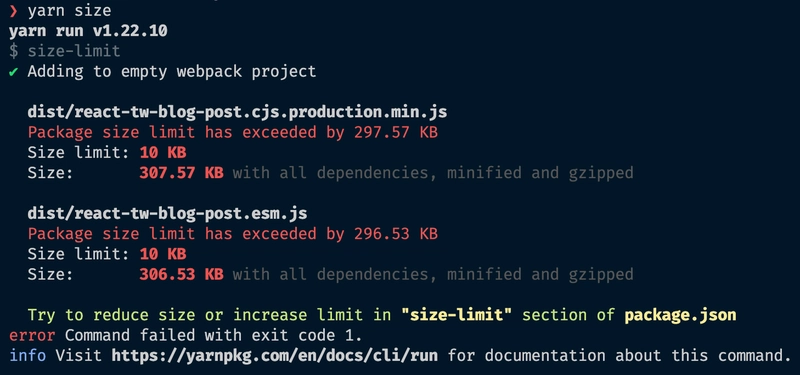This screenshot has height=375, width=800.
Task: Click the yarnpkg.com docs URL
Action: point(274,355)
